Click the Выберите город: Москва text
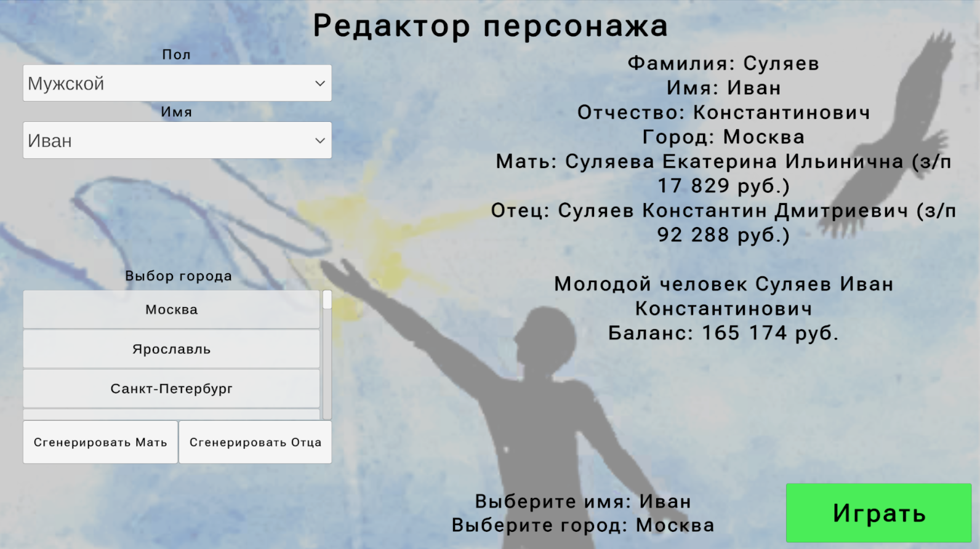This screenshot has height=549, width=980. point(583,525)
